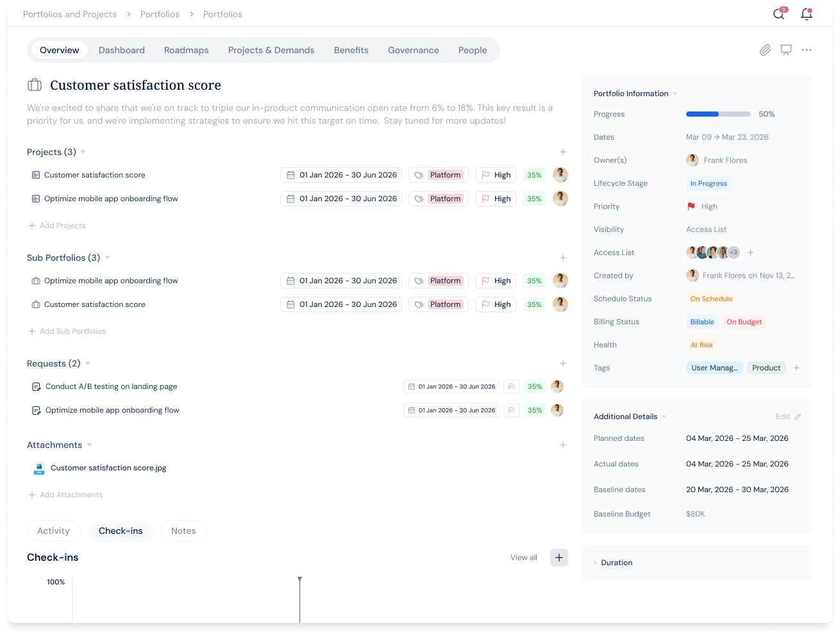Screen dimensions: 840x637
Task: Open the Governance tab
Action: click(414, 50)
